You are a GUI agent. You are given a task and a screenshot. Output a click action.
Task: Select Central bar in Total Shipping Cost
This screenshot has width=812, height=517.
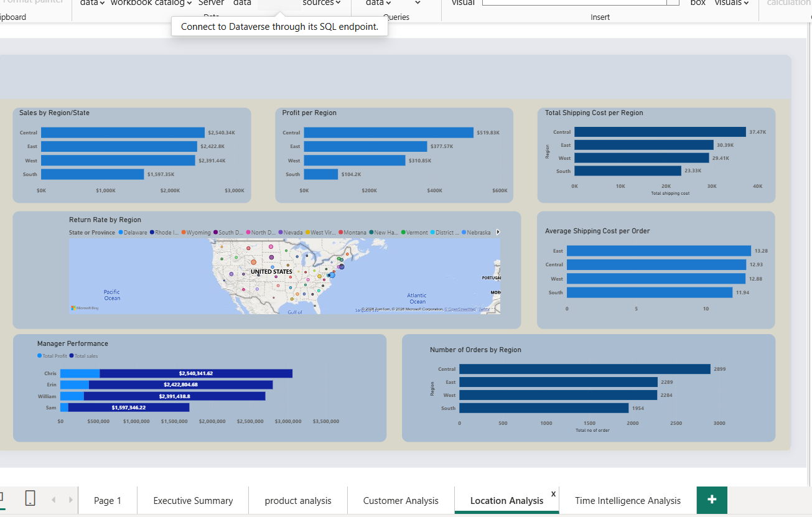pos(660,132)
